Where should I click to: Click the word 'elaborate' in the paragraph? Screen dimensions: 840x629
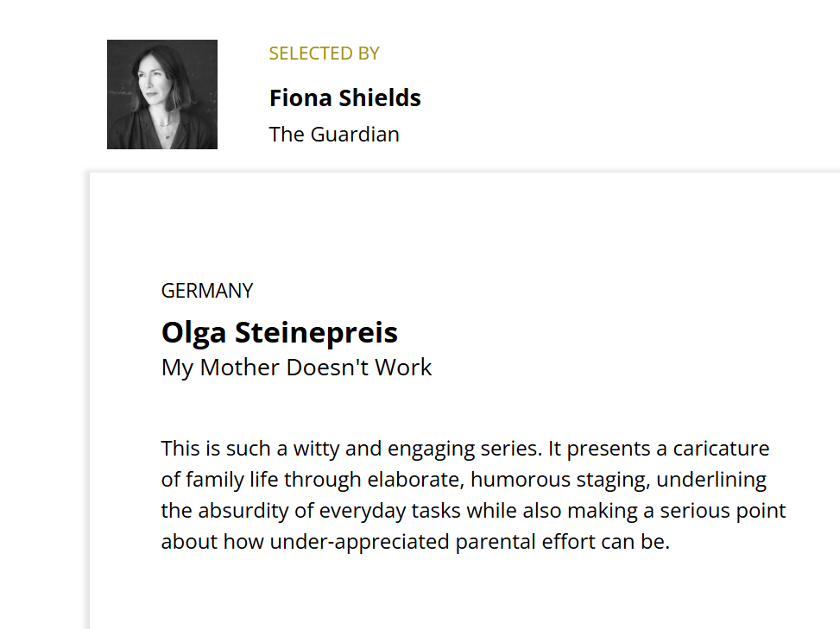(x=416, y=480)
